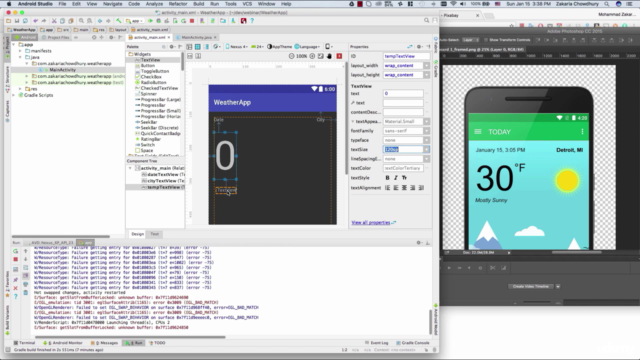This screenshot has width=640, height=360.
Task: Toggle Bold text style button
Action: (x=387, y=178)
